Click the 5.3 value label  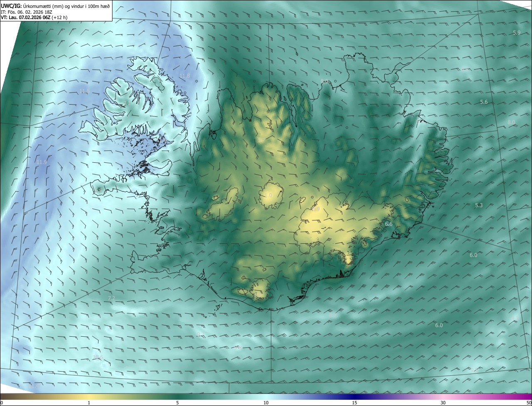[479, 205]
